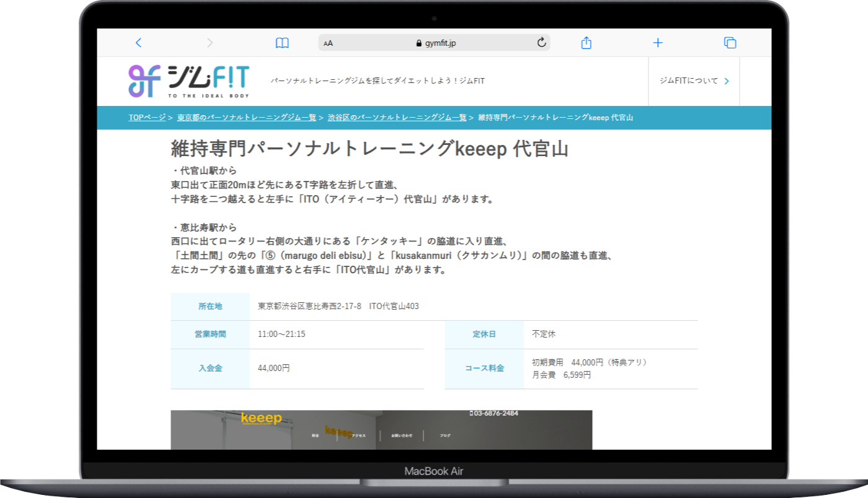Viewport: 868px width, 498px height.
Task: Click the ジムFIT site logo
Action: [x=188, y=81]
